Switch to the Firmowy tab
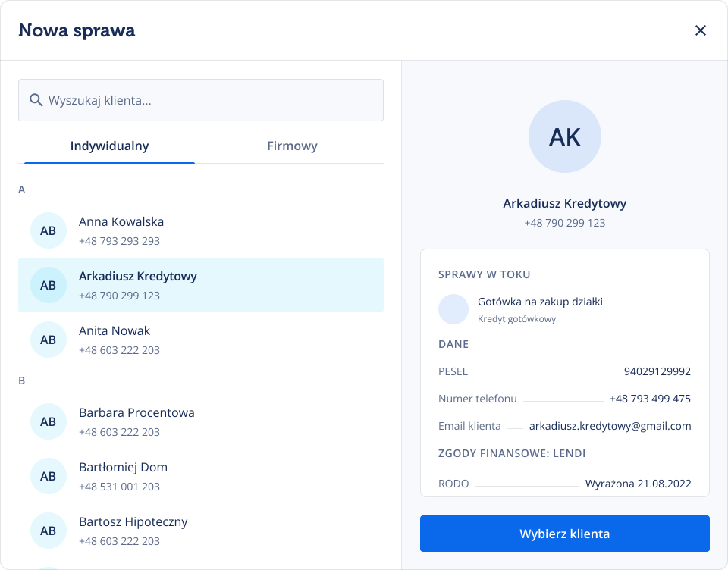The width and height of the screenshot is (728, 570). point(292,146)
